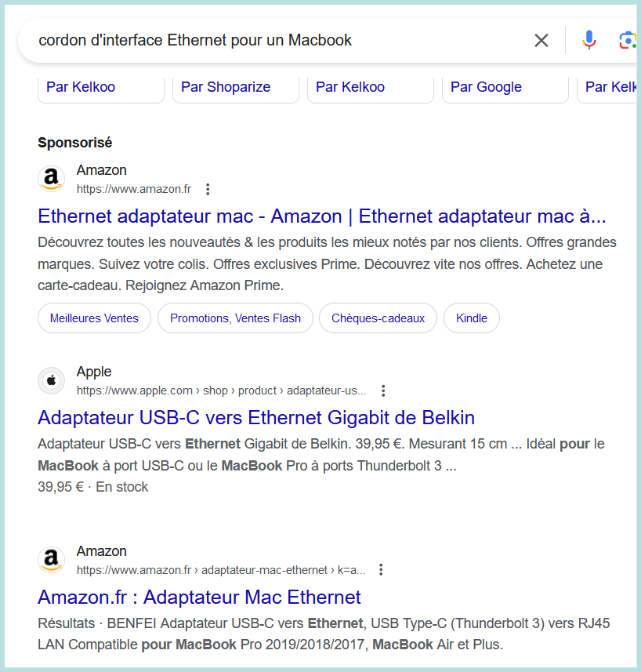
Task: Select Promotions, Ventes Flash chip
Action: [235, 318]
